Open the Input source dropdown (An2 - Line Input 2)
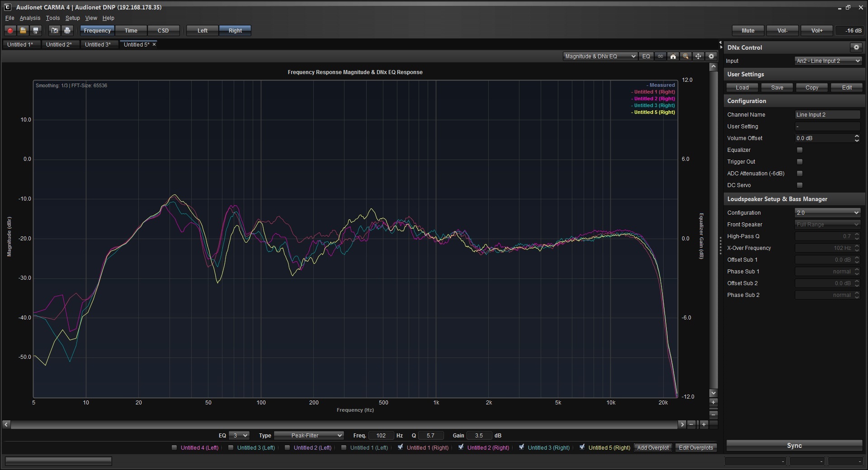Image resolution: width=868 pixels, height=470 pixels. pos(828,61)
